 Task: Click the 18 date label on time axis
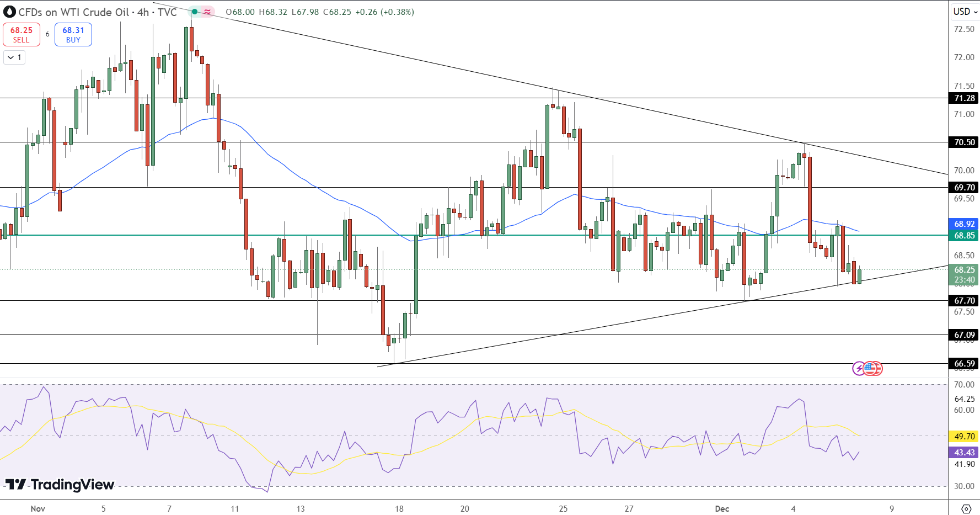(399, 509)
